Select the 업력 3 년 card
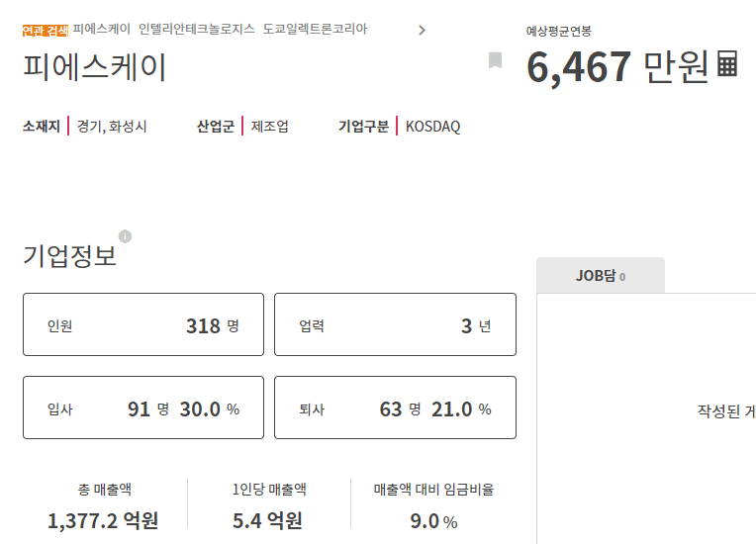Screen dimensions: 756x544 pyautogui.click(x=396, y=324)
